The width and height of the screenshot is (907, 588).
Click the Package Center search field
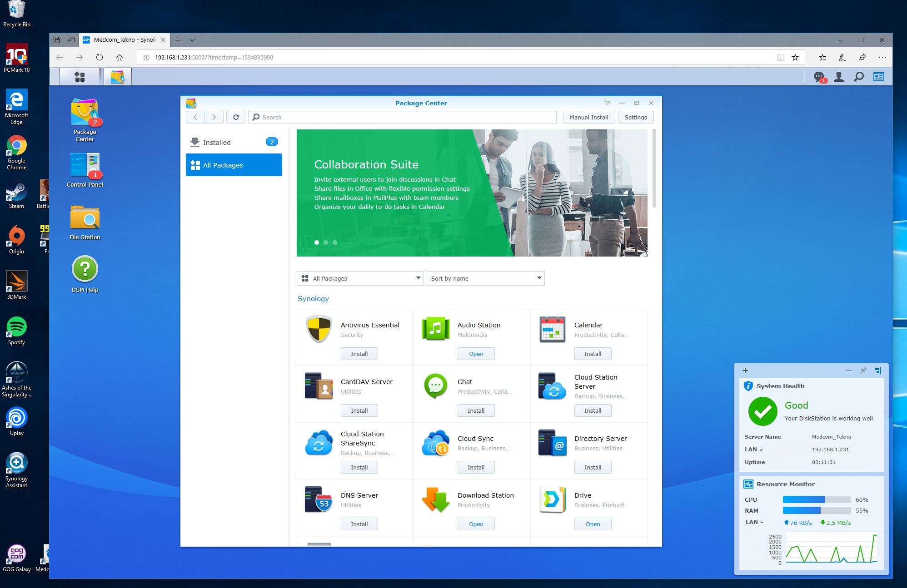pyautogui.click(x=404, y=117)
